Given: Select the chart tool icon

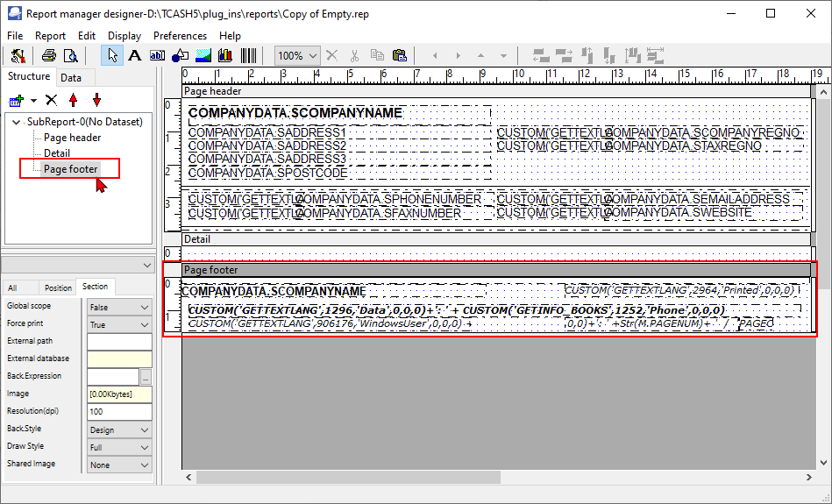Looking at the screenshot, I should coord(225,55).
